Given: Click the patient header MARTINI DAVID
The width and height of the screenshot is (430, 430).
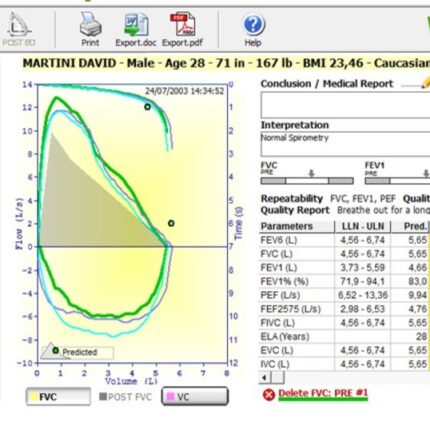Looking at the screenshot, I should (x=69, y=63).
